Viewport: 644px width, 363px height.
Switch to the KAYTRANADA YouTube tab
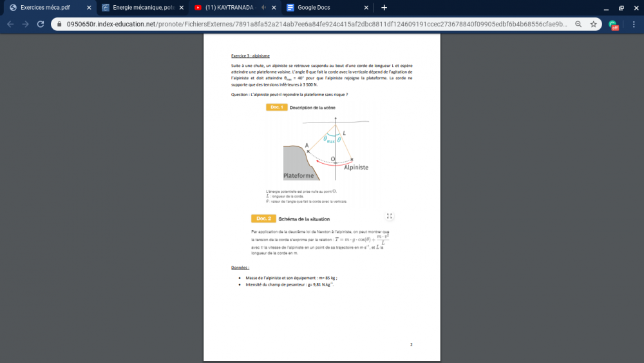[229, 7]
